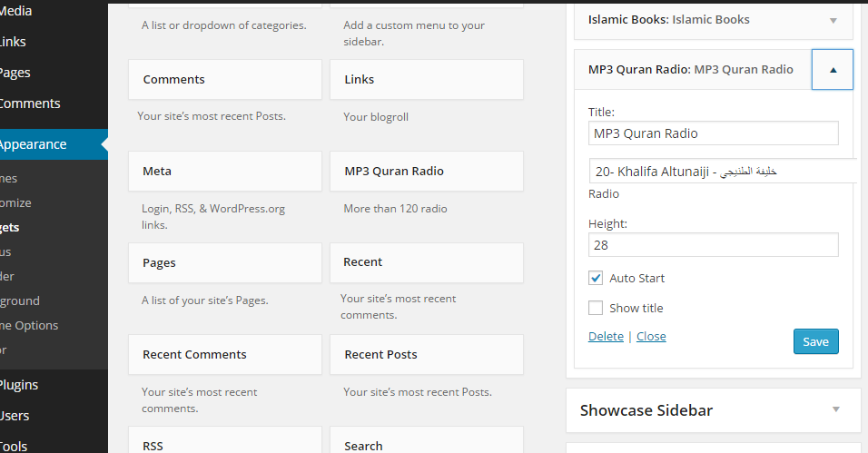Screen dimensions: 868x453
Task: Click the 'More than 120 radio' description
Action: (x=395, y=209)
